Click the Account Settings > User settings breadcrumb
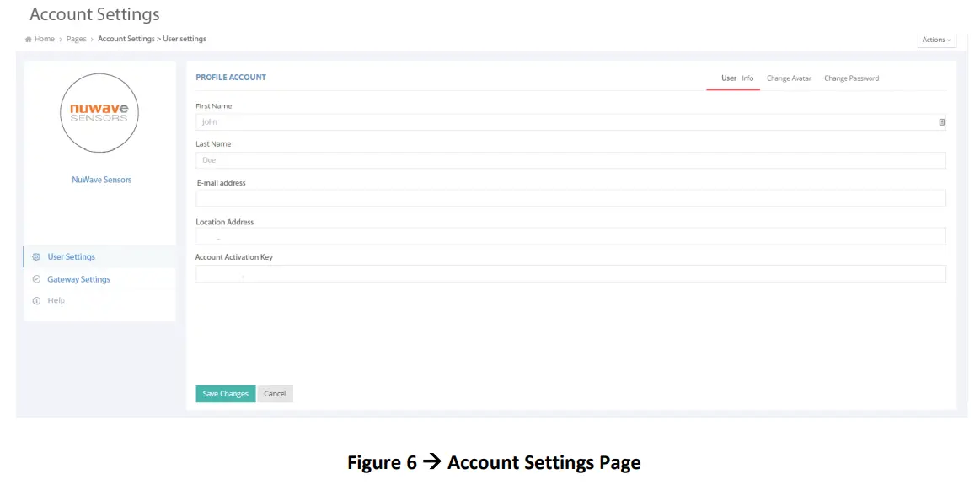 coord(152,39)
